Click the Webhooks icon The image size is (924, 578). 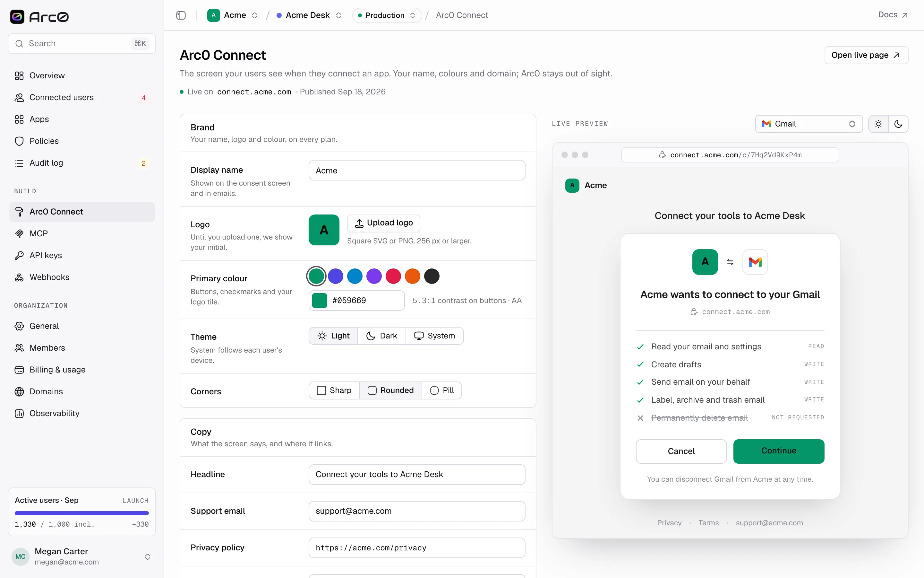tap(19, 277)
